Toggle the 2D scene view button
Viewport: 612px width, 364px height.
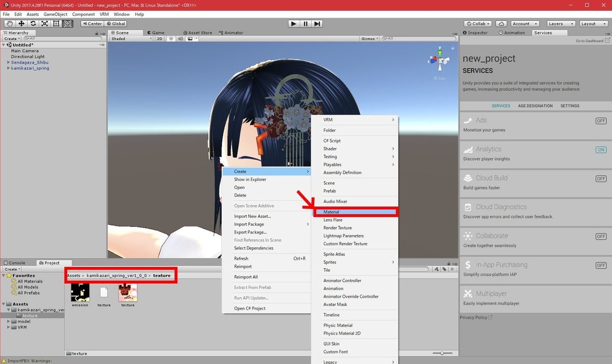[160, 39]
